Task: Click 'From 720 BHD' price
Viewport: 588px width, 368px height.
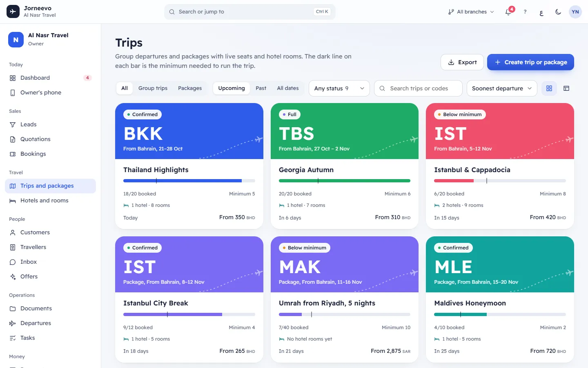Action: click(548, 351)
